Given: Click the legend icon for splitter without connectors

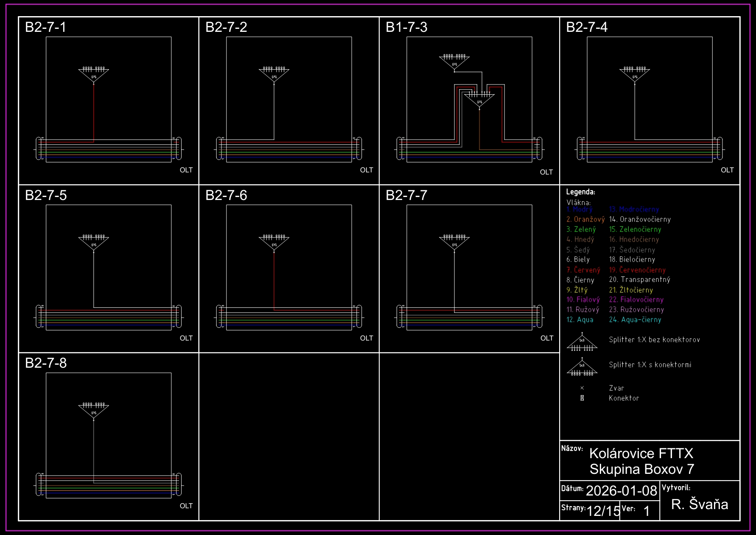Looking at the screenshot, I should click(x=582, y=343).
